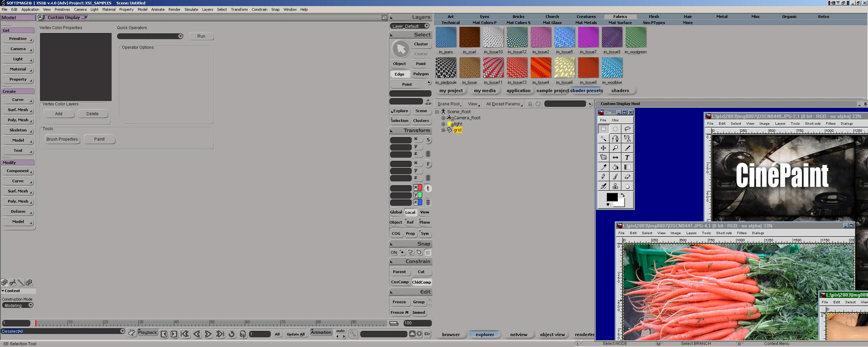Select the paintbrush tool in CinePaint
868x347 pixels.
(615, 176)
